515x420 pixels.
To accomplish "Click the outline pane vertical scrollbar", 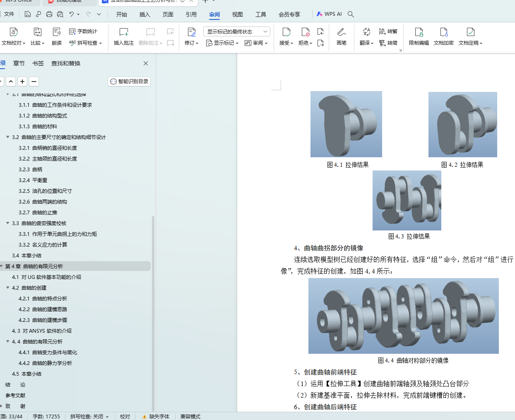I will click(x=153, y=313).
